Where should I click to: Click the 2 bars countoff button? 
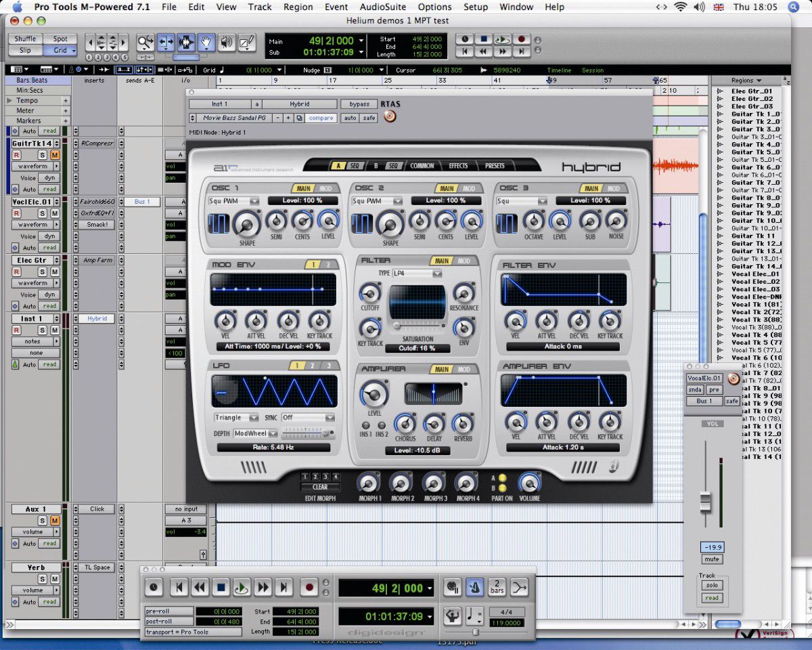click(x=497, y=587)
